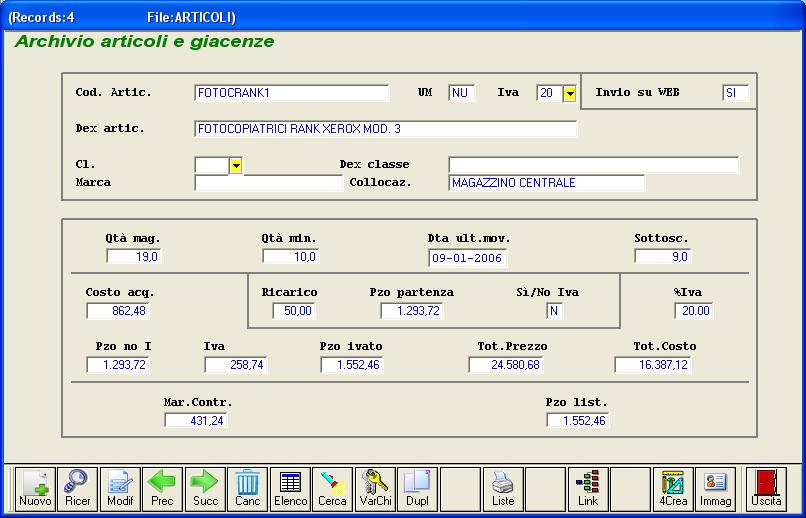The width and height of the screenshot is (806, 518).
Task: Duplicate record with Dupl icon
Action: (x=418, y=489)
